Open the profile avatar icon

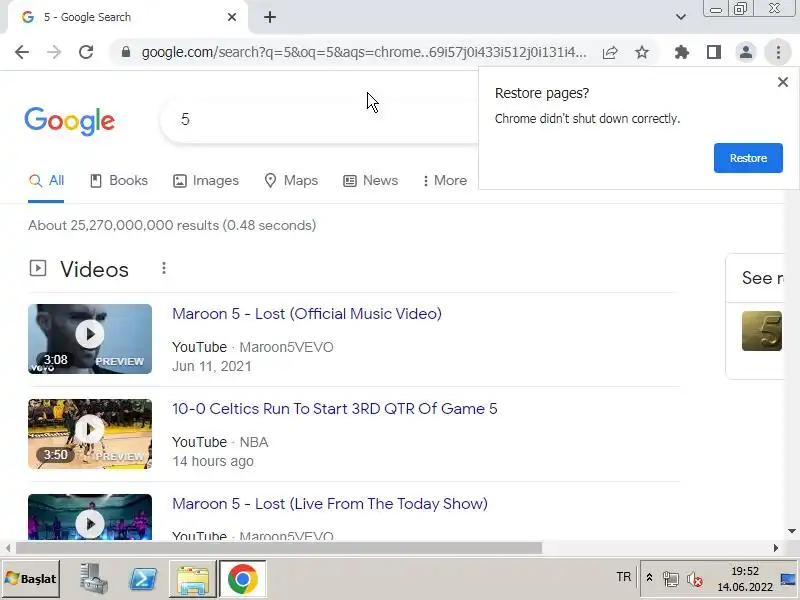(746, 52)
